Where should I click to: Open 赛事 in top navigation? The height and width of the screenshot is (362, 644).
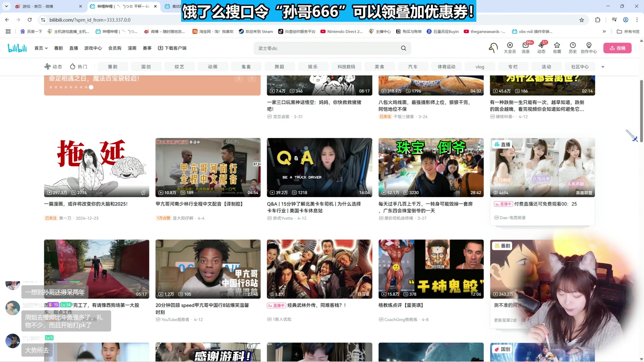147,48
